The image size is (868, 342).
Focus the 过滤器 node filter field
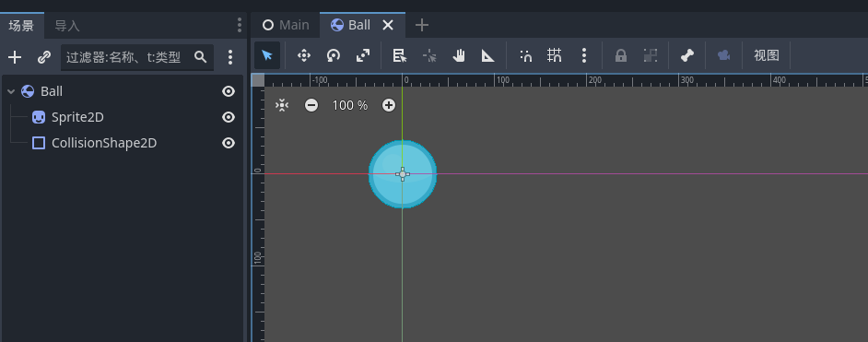137,57
